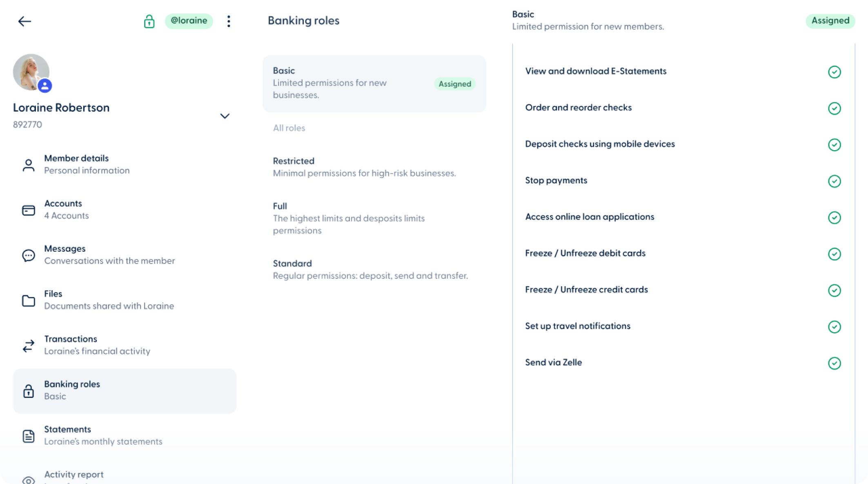
Task: Click the Statements document icon
Action: [29, 436]
